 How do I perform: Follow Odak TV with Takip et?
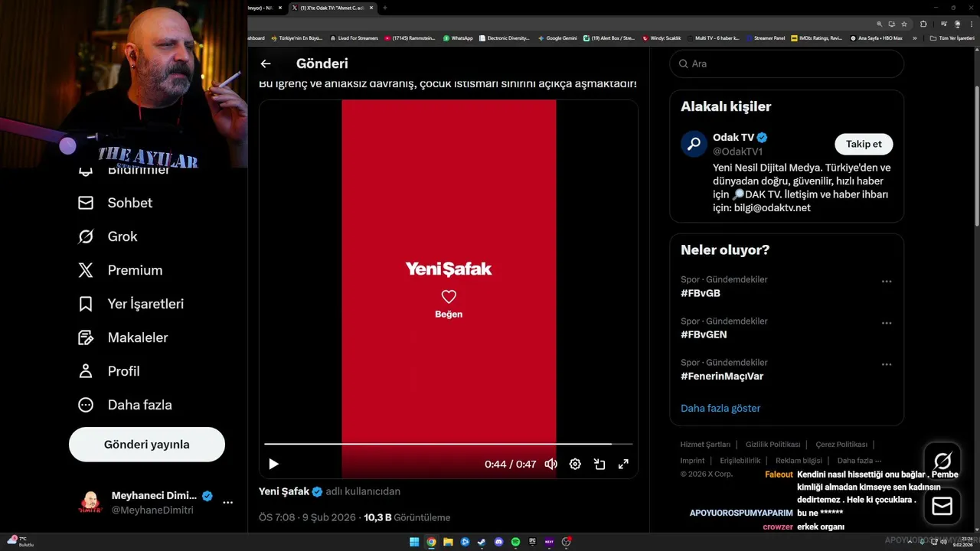[x=864, y=144]
